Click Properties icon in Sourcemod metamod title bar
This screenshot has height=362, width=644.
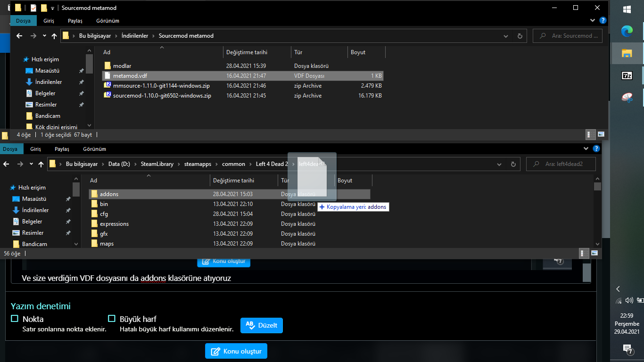33,8
